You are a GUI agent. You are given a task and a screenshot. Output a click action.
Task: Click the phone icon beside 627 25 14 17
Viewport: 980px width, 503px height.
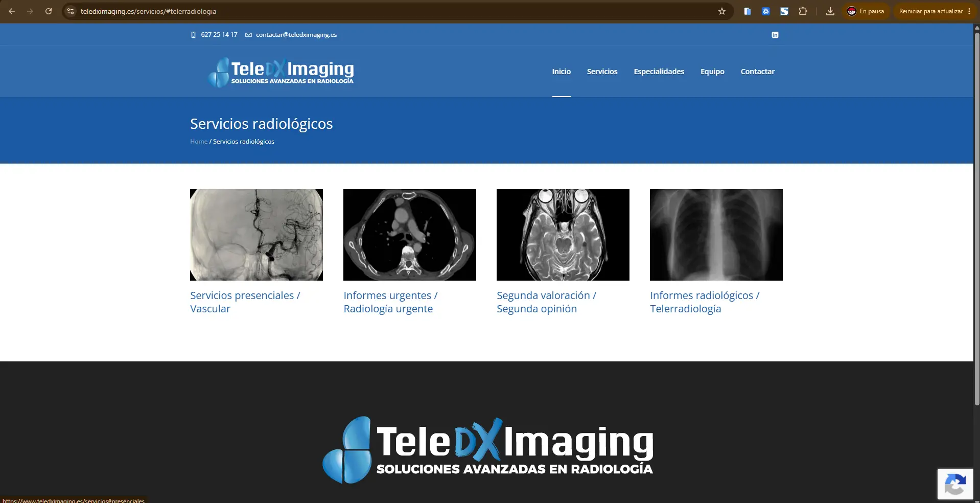coord(193,35)
